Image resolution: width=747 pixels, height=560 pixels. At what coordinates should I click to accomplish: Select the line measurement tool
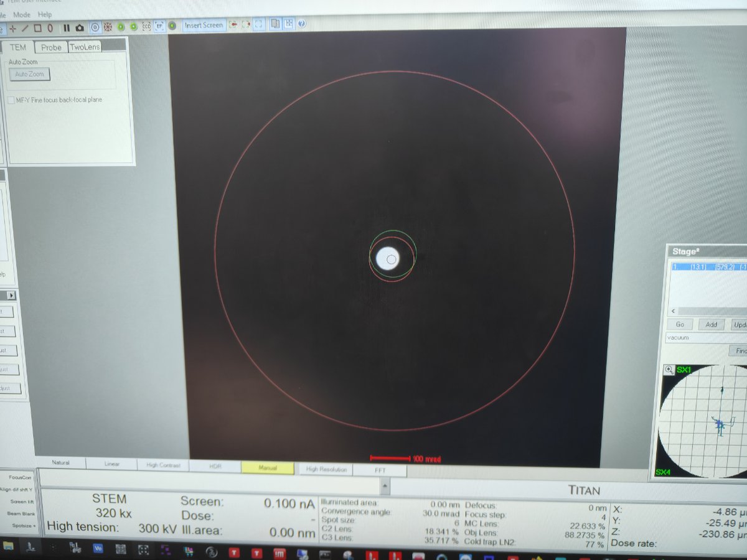coord(24,27)
